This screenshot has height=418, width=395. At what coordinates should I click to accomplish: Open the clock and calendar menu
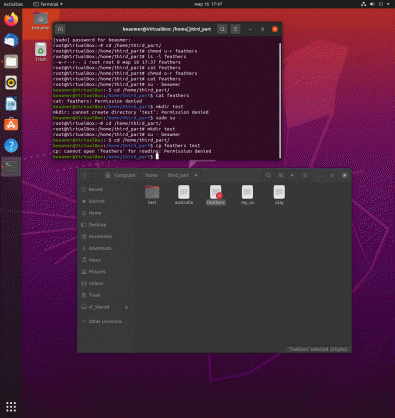pyautogui.click(x=208, y=4)
